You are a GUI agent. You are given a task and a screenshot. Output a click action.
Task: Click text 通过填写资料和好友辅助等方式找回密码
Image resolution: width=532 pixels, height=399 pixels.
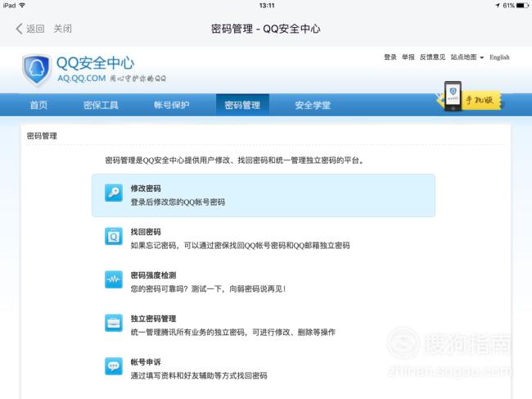(x=199, y=375)
